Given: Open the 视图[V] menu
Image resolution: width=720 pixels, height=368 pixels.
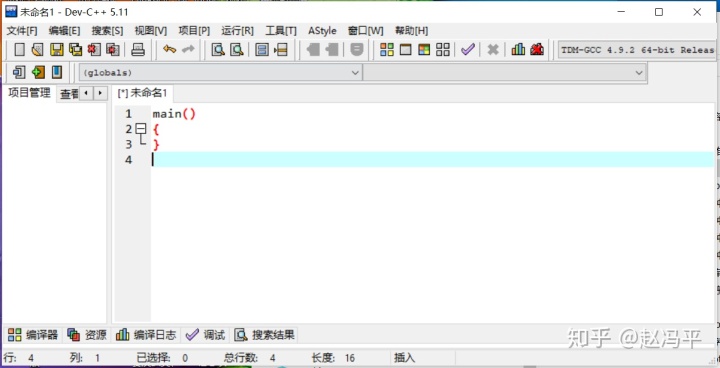Looking at the screenshot, I should [151, 31].
